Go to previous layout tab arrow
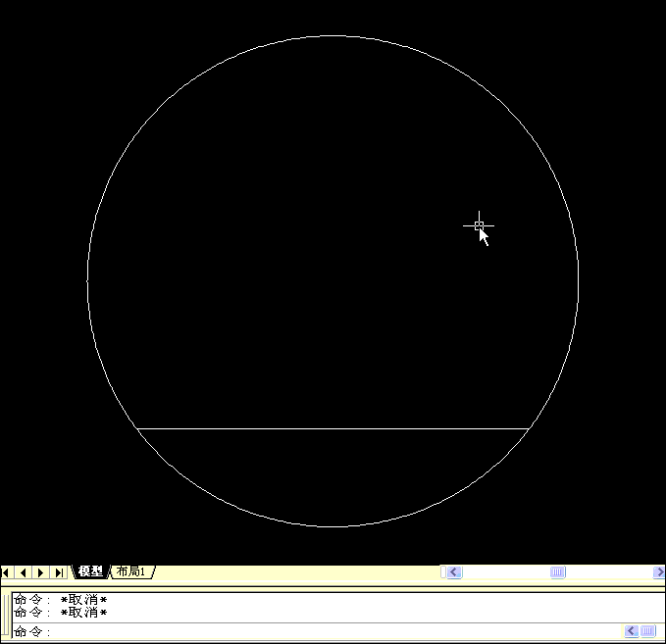Screen dimensions: 666x644 (x=23, y=572)
